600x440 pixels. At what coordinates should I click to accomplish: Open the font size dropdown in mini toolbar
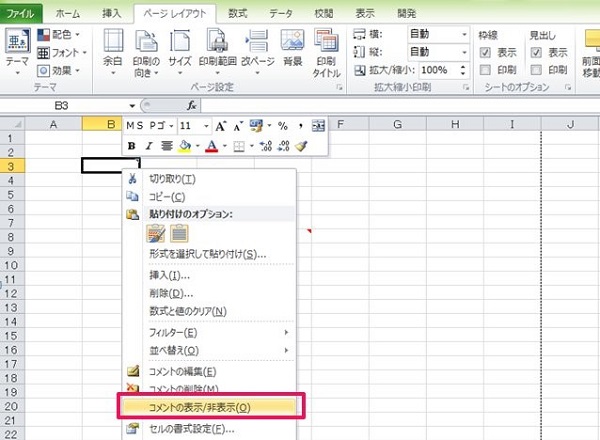tap(206, 126)
